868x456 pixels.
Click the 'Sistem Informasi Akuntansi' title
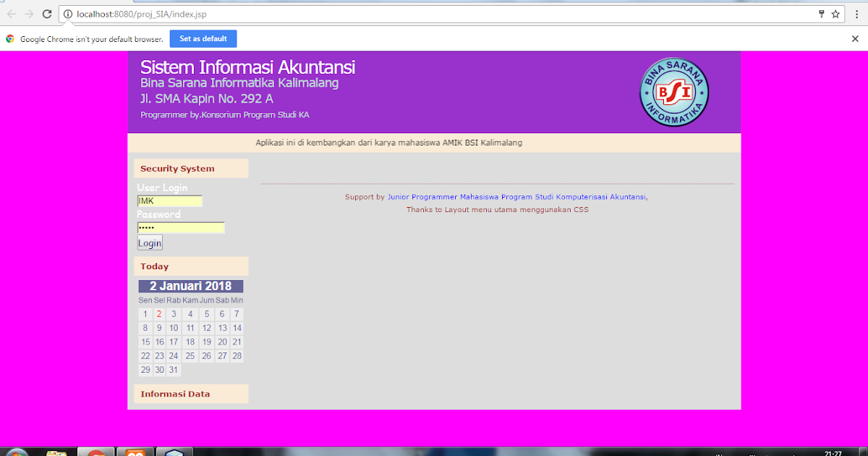pos(247,67)
